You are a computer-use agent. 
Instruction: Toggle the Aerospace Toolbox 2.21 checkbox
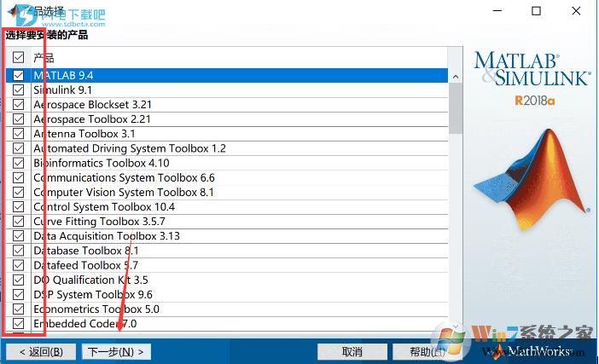pyautogui.click(x=18, y=119)
